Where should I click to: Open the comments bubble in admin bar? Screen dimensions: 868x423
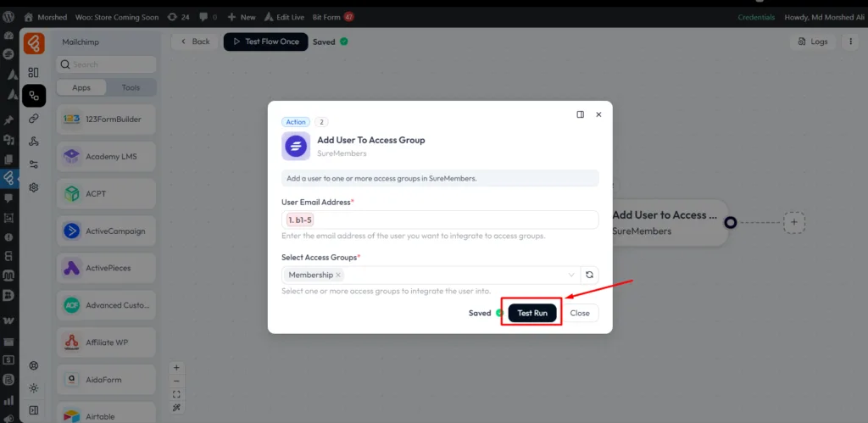pyautogui.click(x=209, y=17)
